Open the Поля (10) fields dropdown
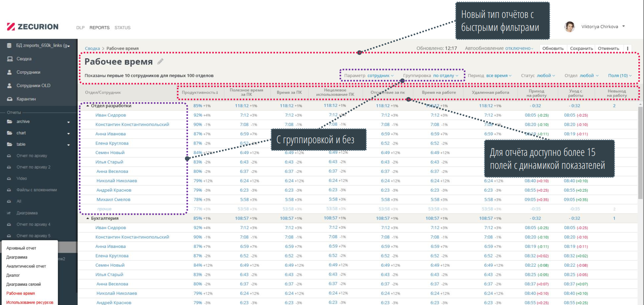This screenshot has width=644, height=305. click(x=620, y=75)
